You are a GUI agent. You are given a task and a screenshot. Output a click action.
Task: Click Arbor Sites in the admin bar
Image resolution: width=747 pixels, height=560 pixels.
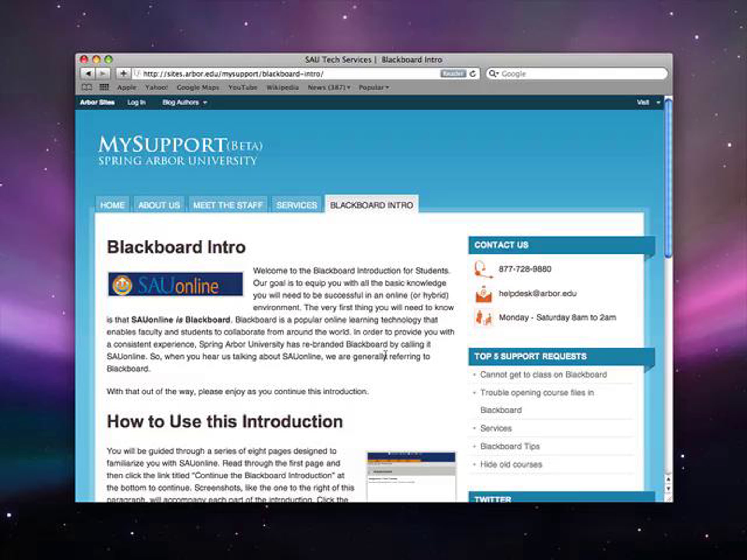tap(97, 102)
